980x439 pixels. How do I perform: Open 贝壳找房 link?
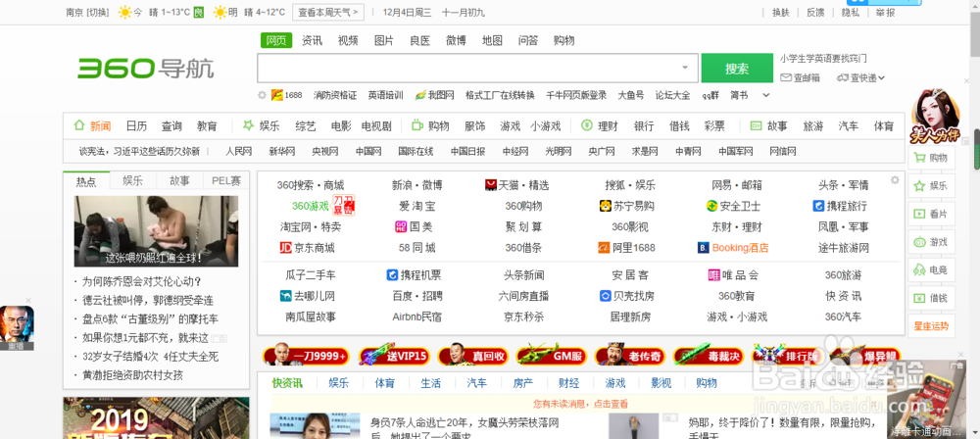[626, 296]
